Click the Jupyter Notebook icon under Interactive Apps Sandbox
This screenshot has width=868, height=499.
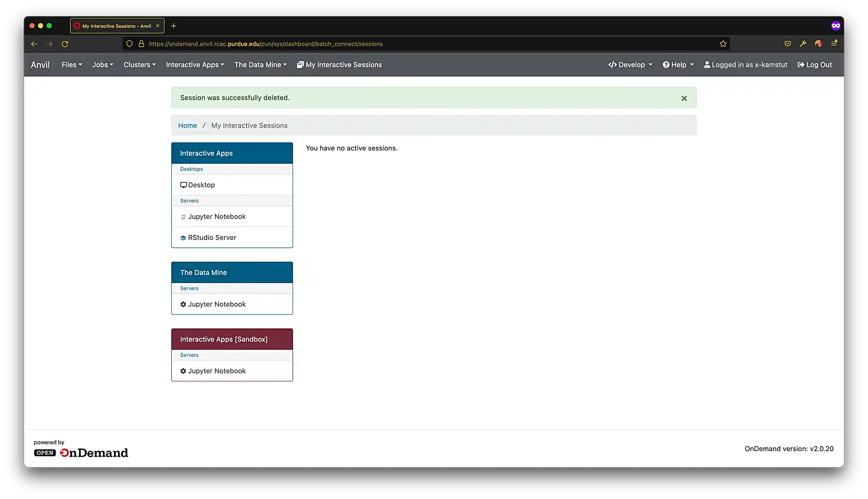point(182,371)
